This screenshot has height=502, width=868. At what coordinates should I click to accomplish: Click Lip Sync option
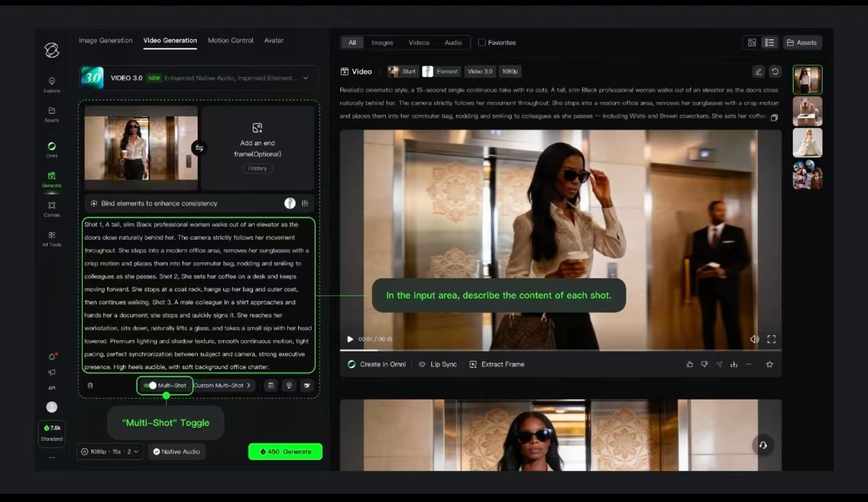coord(438,365)
